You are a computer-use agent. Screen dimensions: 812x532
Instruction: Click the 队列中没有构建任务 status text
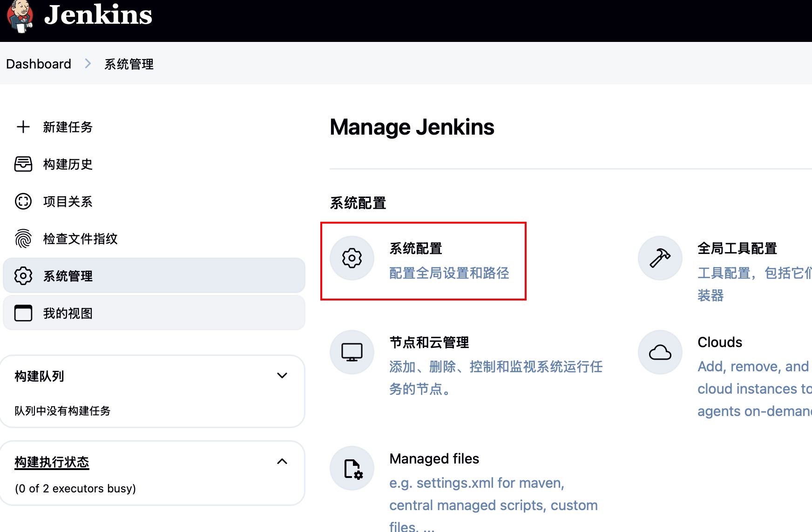click(62, 411)
